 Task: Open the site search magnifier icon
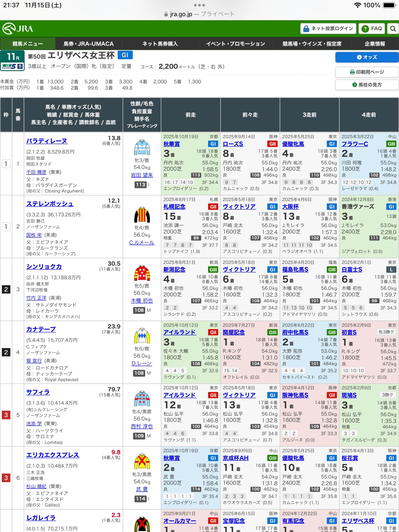393,29
